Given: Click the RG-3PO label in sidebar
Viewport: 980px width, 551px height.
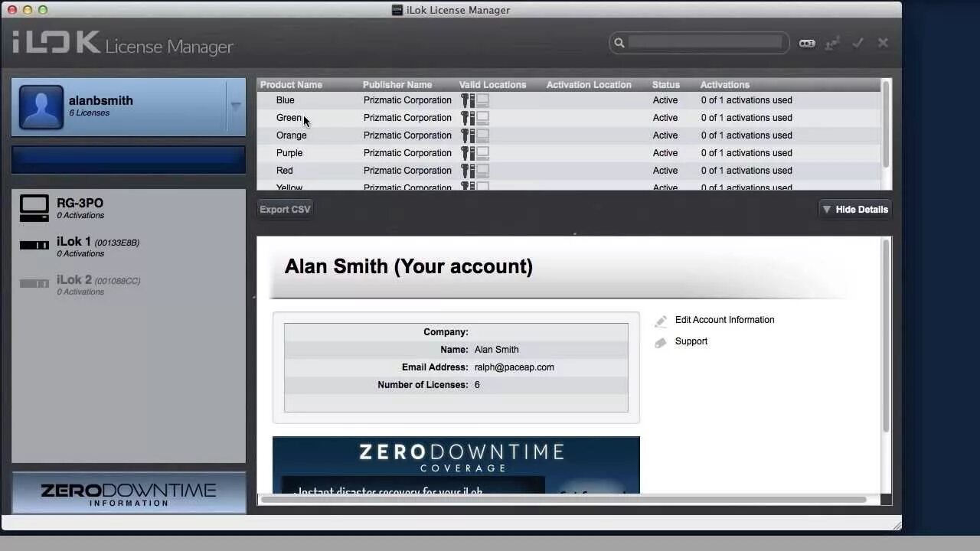Looking at the screenshot, I should coord(80,203).
